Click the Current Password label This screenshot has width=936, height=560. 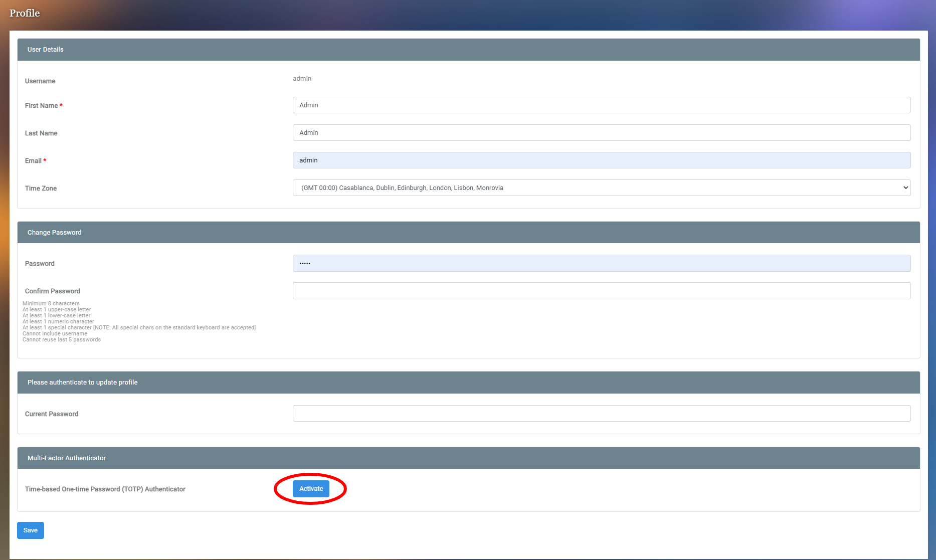[x=52, y=414]
